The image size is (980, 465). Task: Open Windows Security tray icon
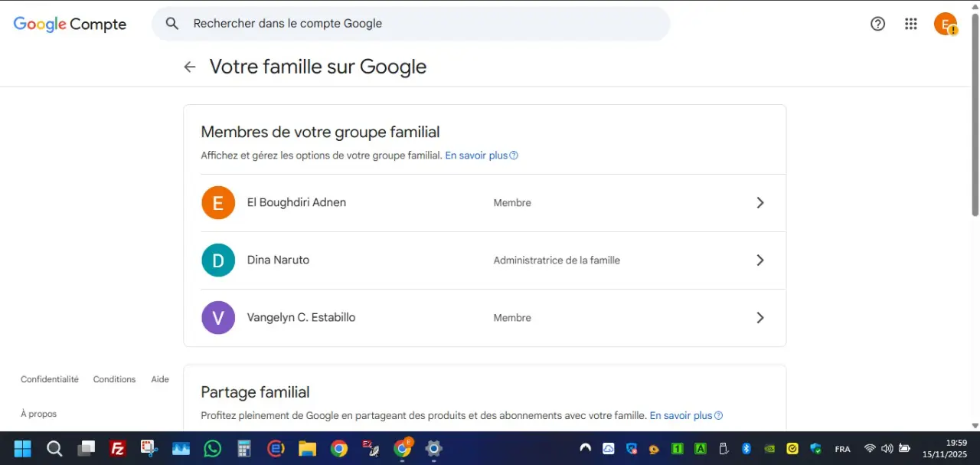coord(815,449)
